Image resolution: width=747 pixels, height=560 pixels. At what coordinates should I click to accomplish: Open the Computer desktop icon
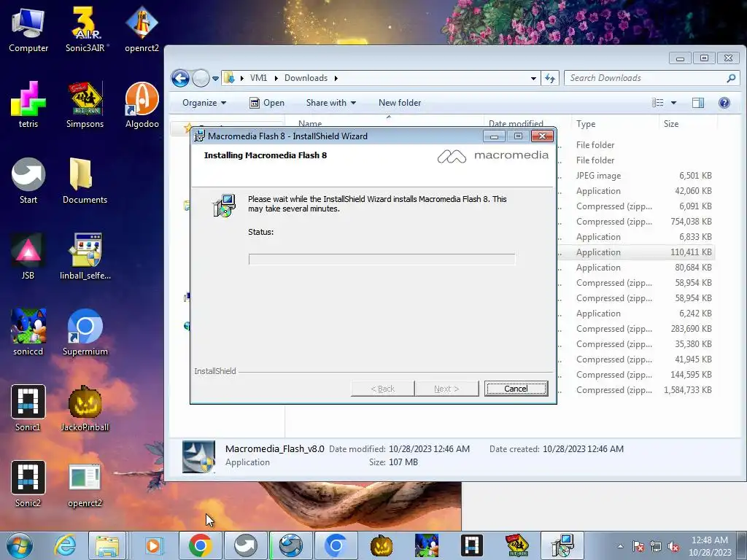28,29
